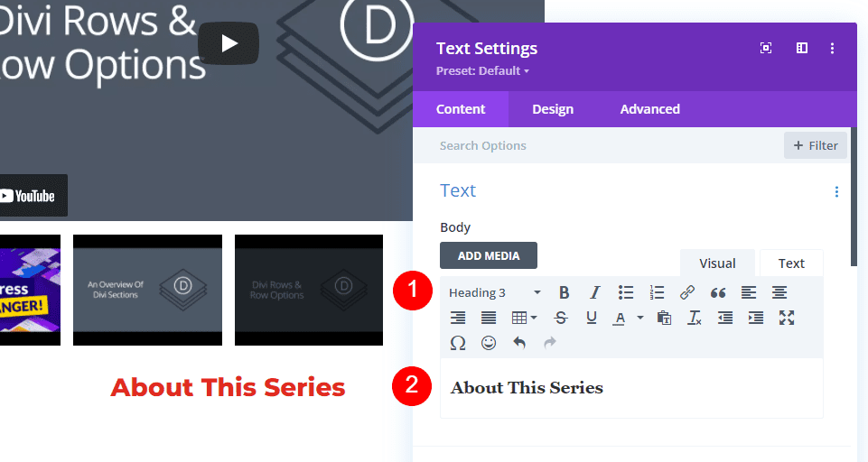Insert a link with the chain icon
The width and height of the screenshot is (868, 462).
pyautogui.click(x=687, y=292)
